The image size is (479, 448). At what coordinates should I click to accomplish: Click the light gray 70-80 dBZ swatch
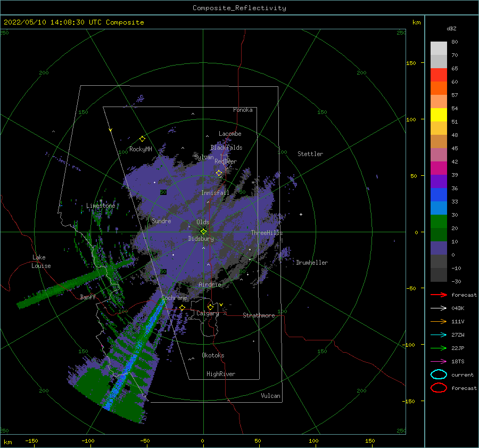click(439, 48)
